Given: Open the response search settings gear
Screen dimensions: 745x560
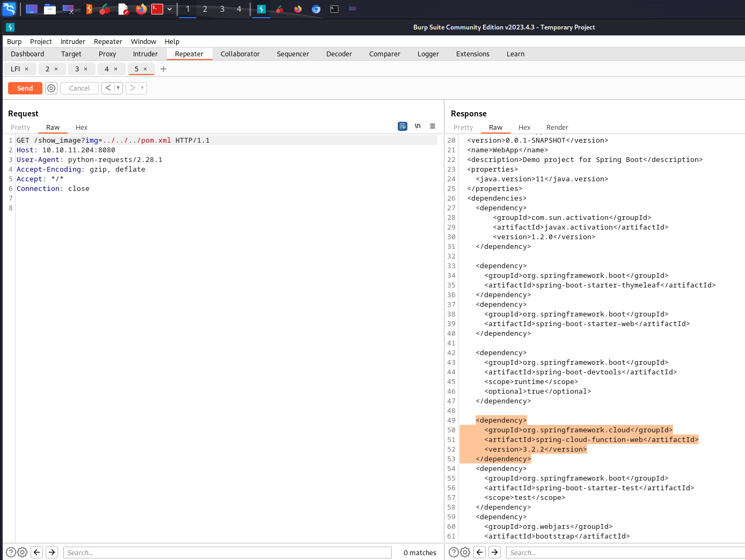Looking at the screenshot, I should [465, 552].
